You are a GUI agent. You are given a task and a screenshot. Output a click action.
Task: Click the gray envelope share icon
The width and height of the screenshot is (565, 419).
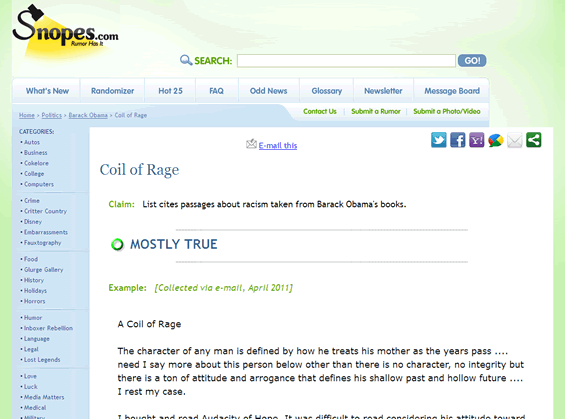[x=515, y=140]
